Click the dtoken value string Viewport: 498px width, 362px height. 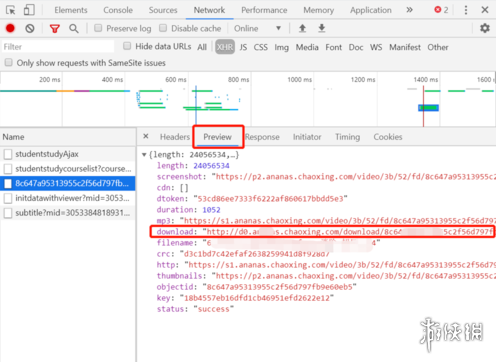tap(271, 199)
